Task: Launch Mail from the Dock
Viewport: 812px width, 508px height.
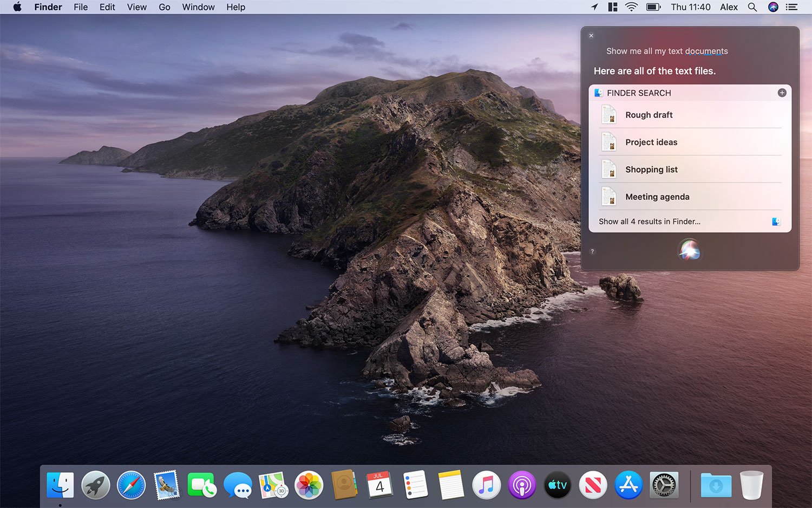Action: (166, 485)
